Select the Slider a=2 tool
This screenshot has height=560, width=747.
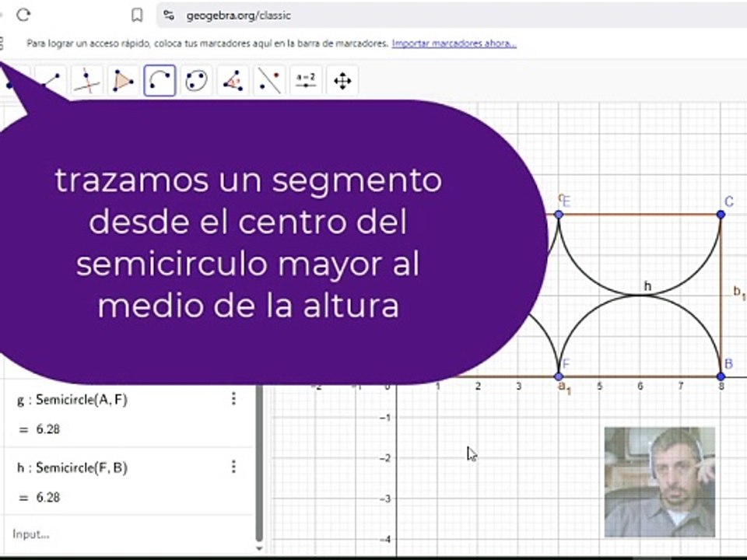coord(306,80)
